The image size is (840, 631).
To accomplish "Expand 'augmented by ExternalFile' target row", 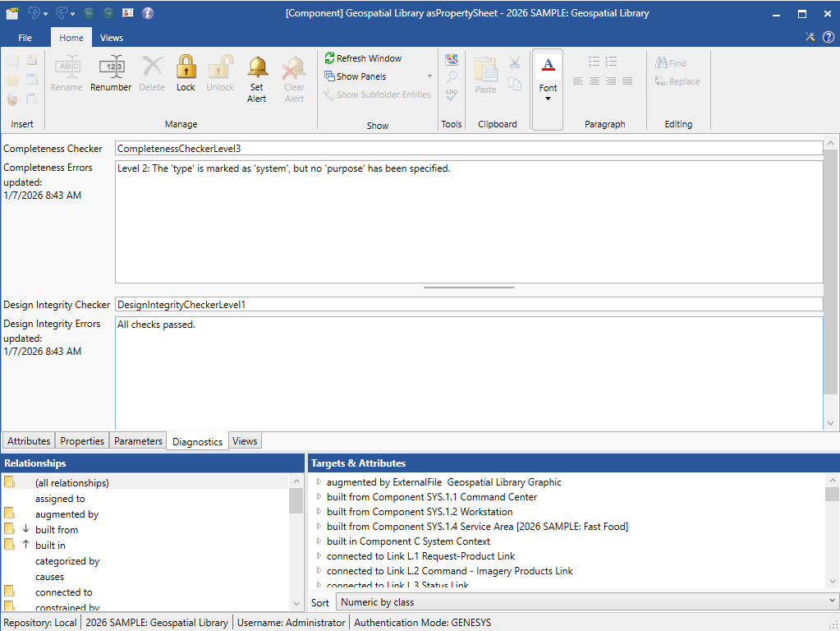I will click(319, 482).
